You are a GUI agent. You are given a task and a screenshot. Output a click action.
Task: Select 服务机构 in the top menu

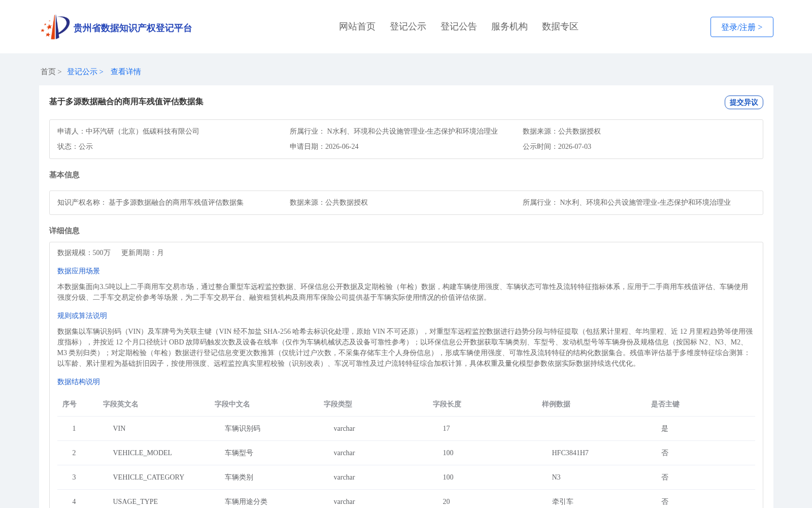pos(510,26)
